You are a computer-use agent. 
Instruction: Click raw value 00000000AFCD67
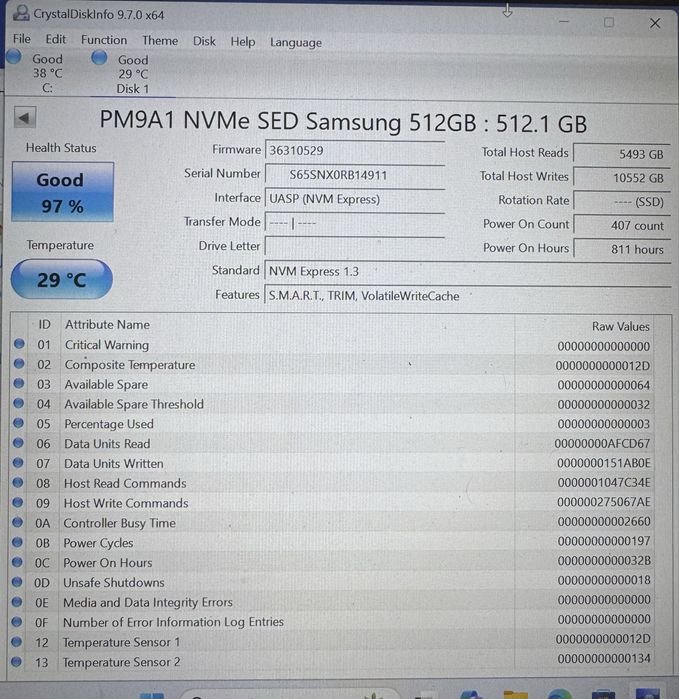click(x=602, y=444)
